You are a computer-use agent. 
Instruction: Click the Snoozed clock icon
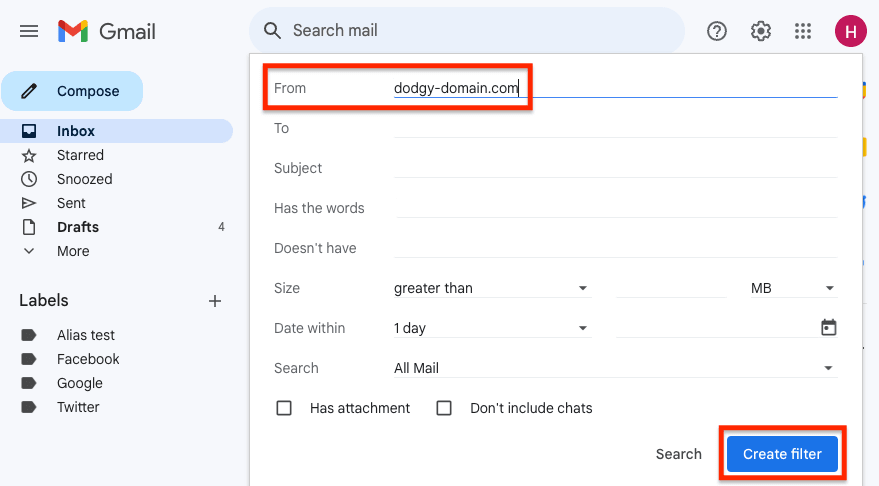coord(29,179)
